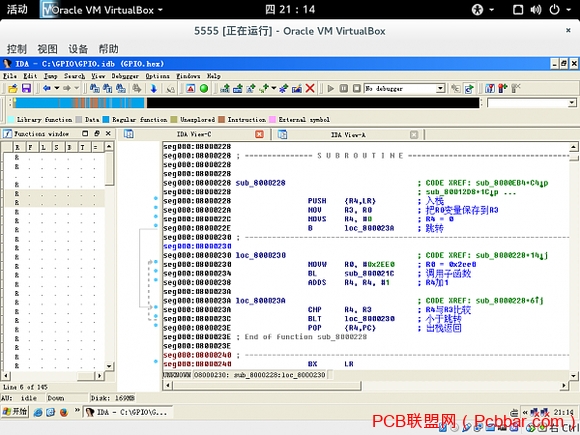Open the Oracle VM VirtualBox app menu in top bar
580x435 pixels.
(102, 10)
